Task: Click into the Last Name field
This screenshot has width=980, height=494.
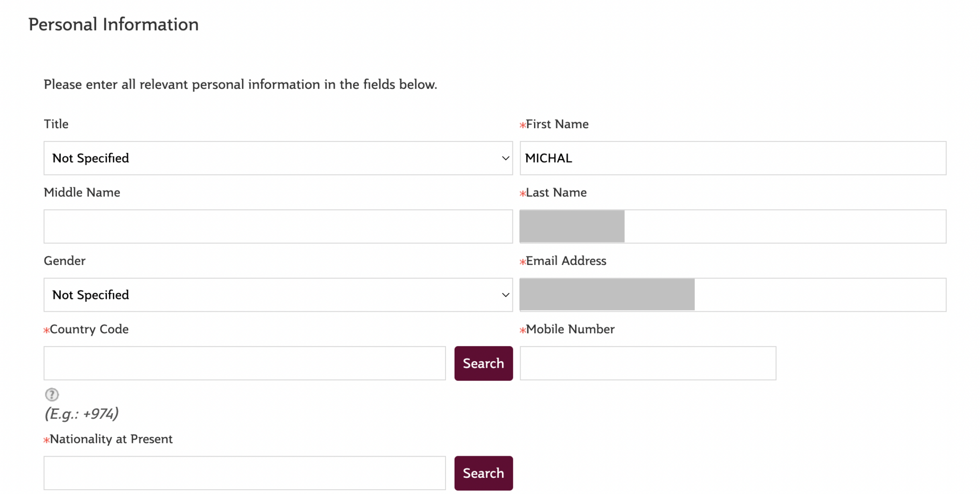Action: tap(733, 226)
